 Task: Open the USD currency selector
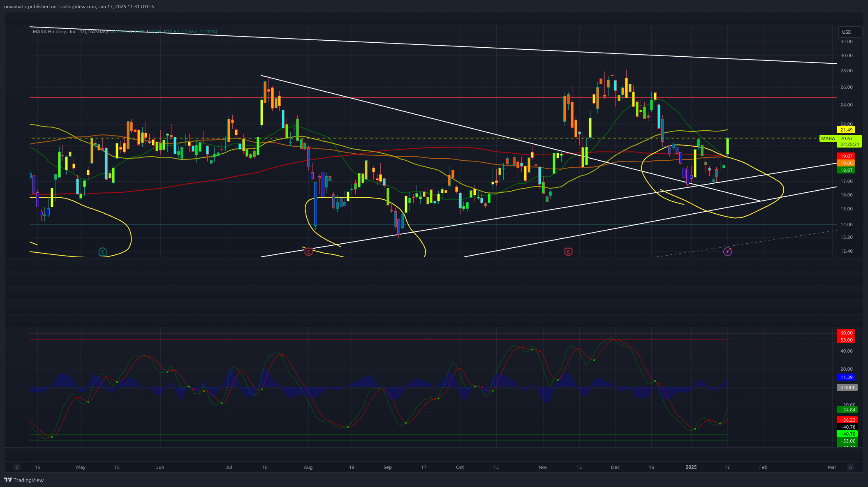tap(850, 32)
